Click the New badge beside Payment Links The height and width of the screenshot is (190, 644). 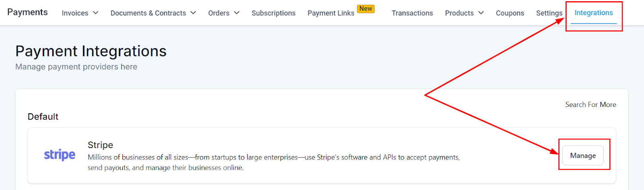click(366, 9)
